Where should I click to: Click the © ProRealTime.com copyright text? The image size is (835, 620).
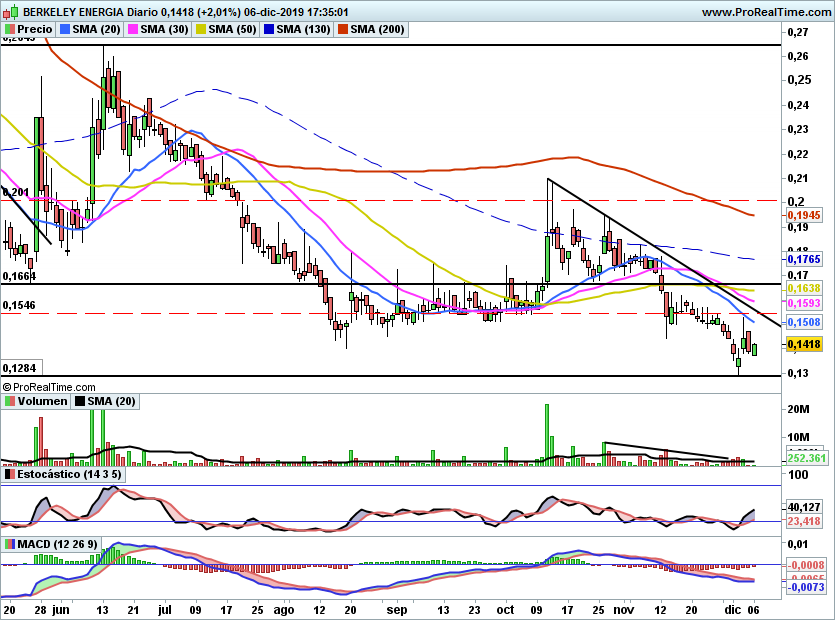[x=49, y=387]
